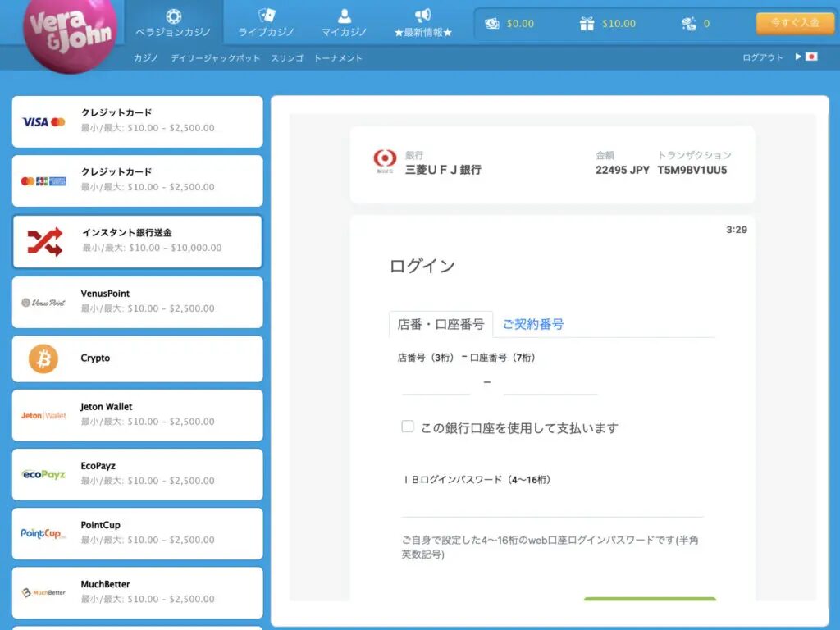Open the ライブカジノ playing cards icon
840x630 pixels.
[x=267, y=15]
